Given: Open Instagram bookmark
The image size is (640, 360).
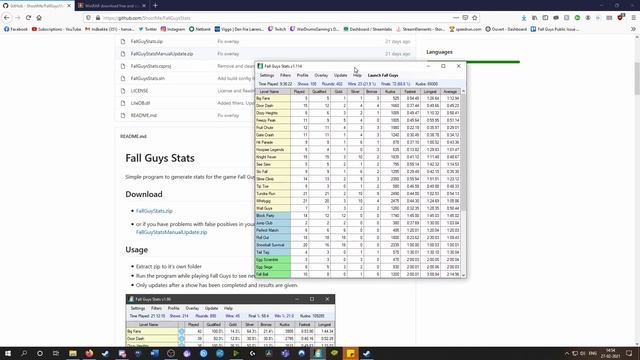Looking at the screenshot, I should [x=173, y=29].
